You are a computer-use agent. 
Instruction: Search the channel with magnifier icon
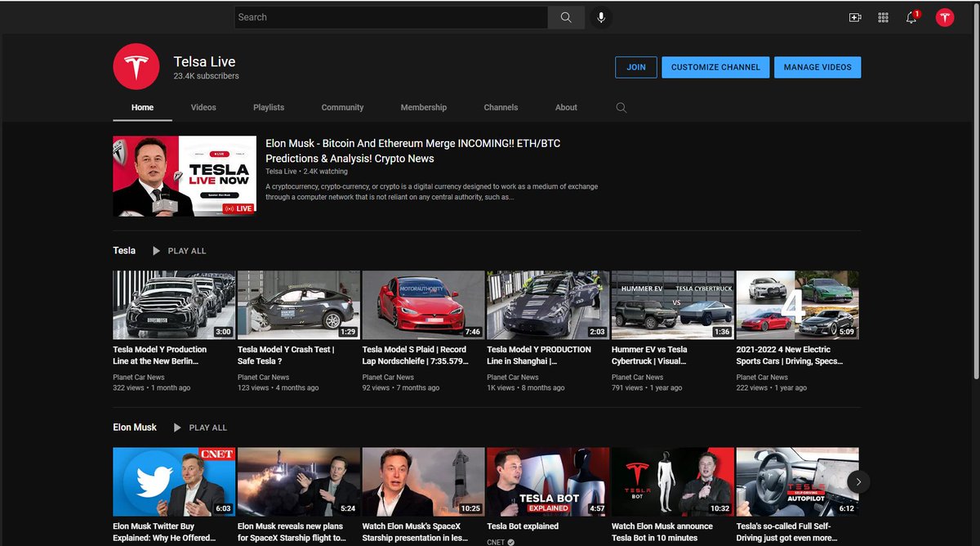coord(621,107)
